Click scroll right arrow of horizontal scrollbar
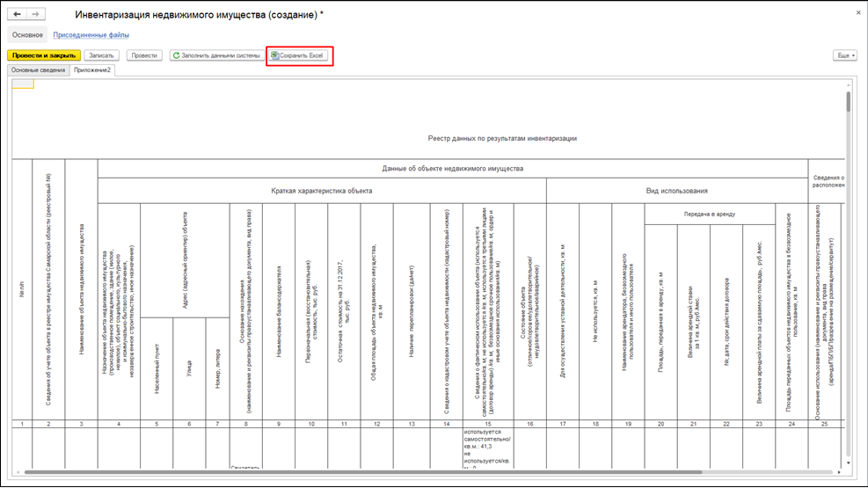 click(x=839, y=472)
